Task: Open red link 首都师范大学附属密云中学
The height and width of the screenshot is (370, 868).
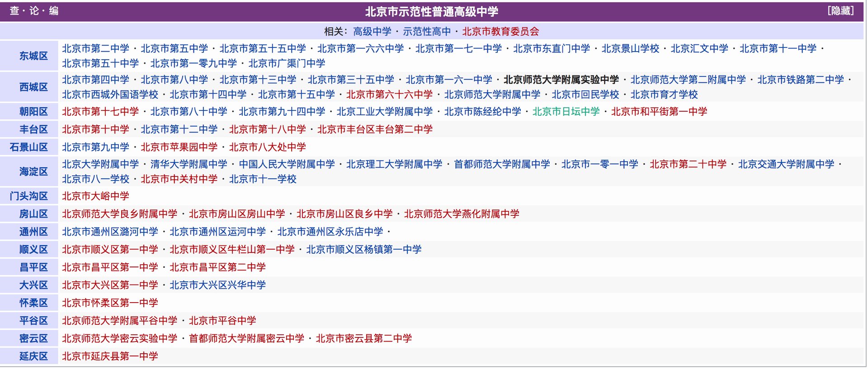Action: click(x=246, y=339)
